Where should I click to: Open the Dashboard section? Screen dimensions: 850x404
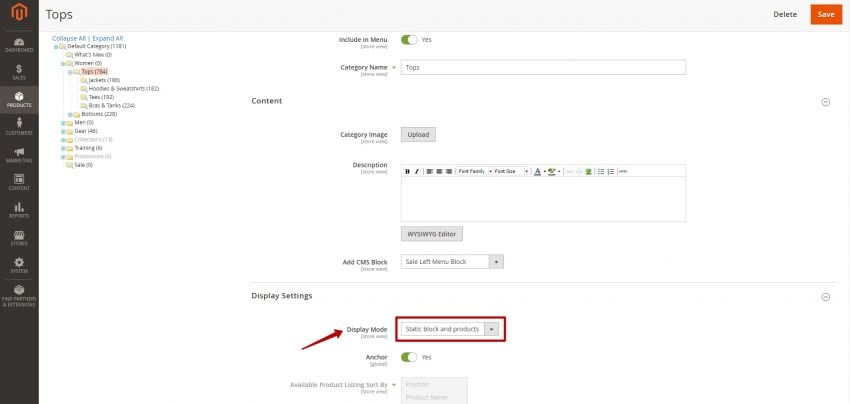coord(19,45)
